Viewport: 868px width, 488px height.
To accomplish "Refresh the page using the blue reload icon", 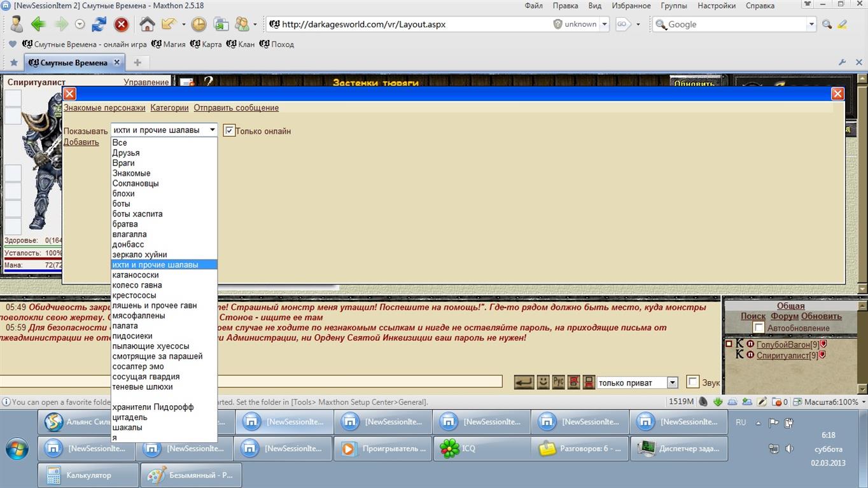I will 99,24.
